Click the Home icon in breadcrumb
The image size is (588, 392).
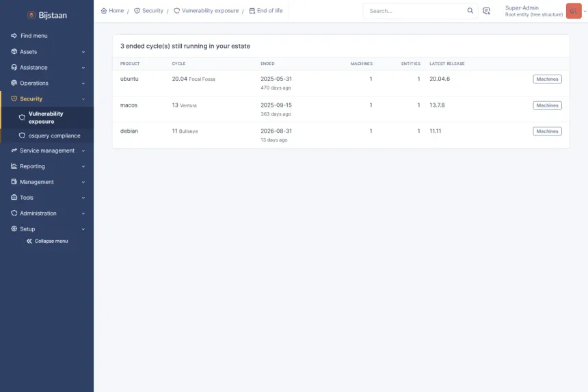(104, 10)
